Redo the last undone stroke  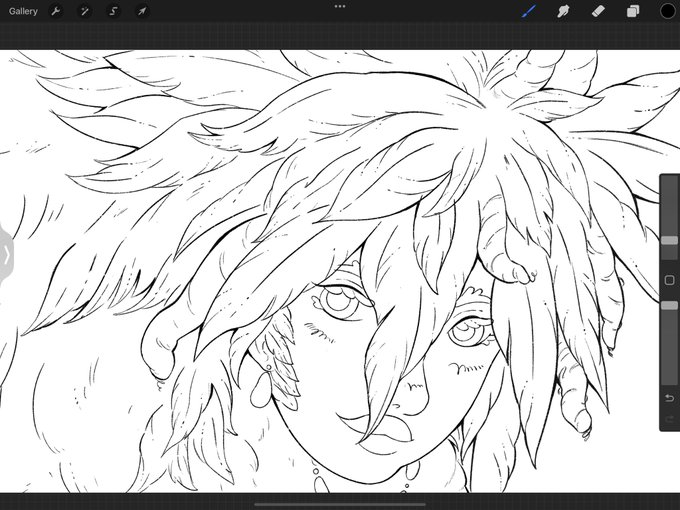669,419
